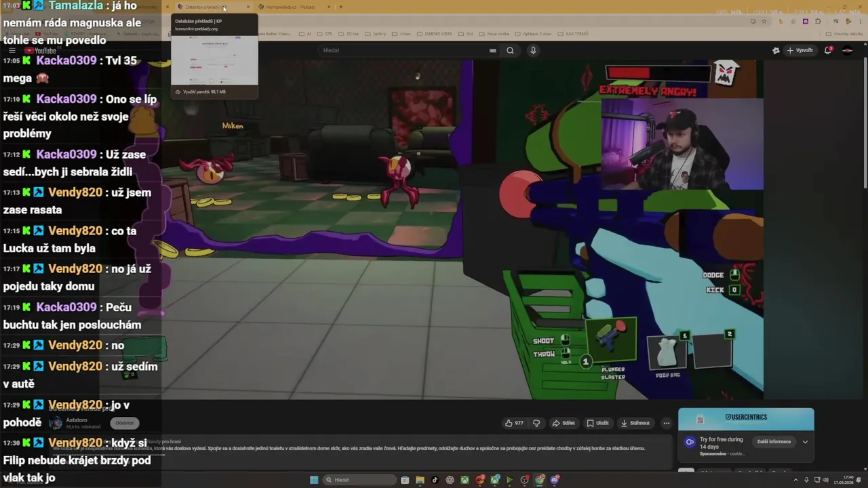868x488 pixels.
Task: Open the first Xbox app taskbar icon
Action: (x=465, y=480)
